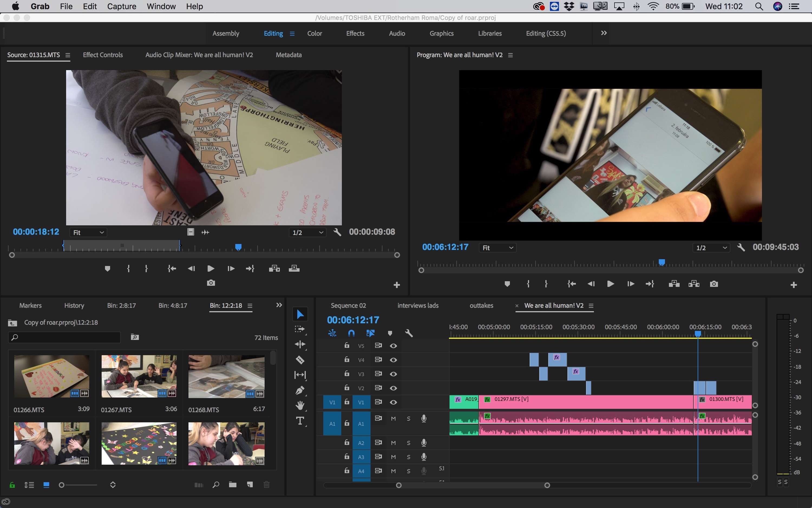The height and width of the screenshot is (508, 812).
Task: Toggle timeline Snap magnet icon
Action: click(351, 333)
